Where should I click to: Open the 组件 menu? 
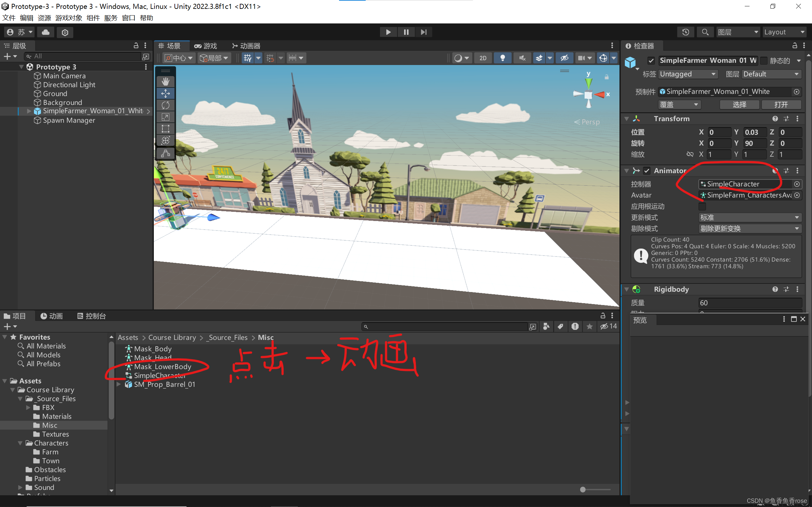coord(93,18)
